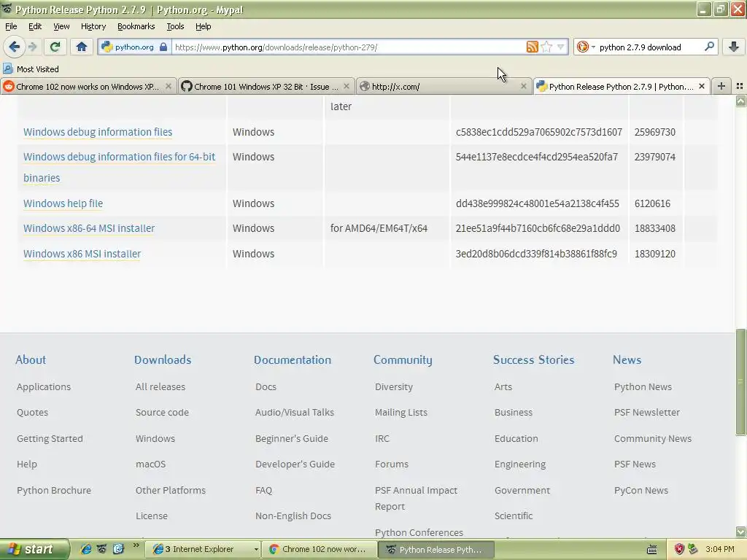
Task: Click the Python Release taskbar button
Action: 436,550
